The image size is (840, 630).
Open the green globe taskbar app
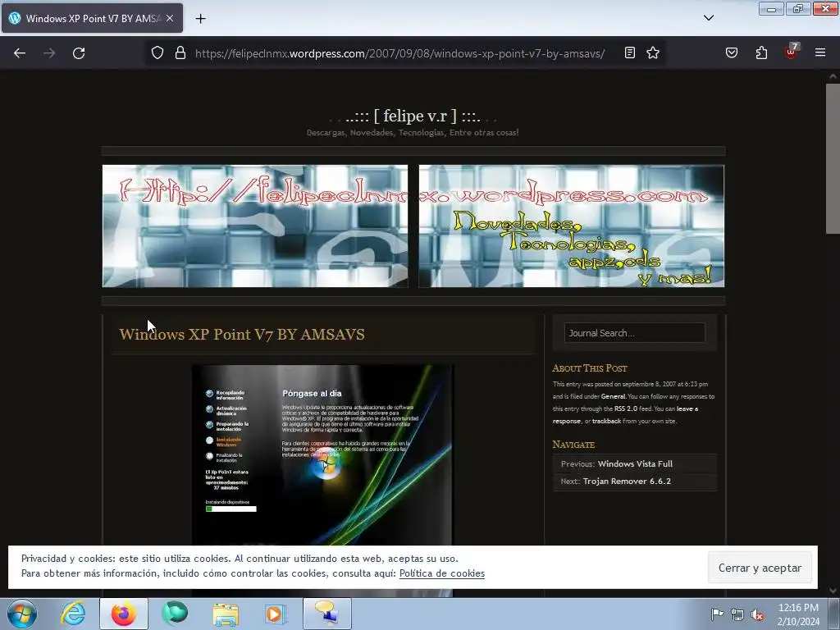(175, 614)
